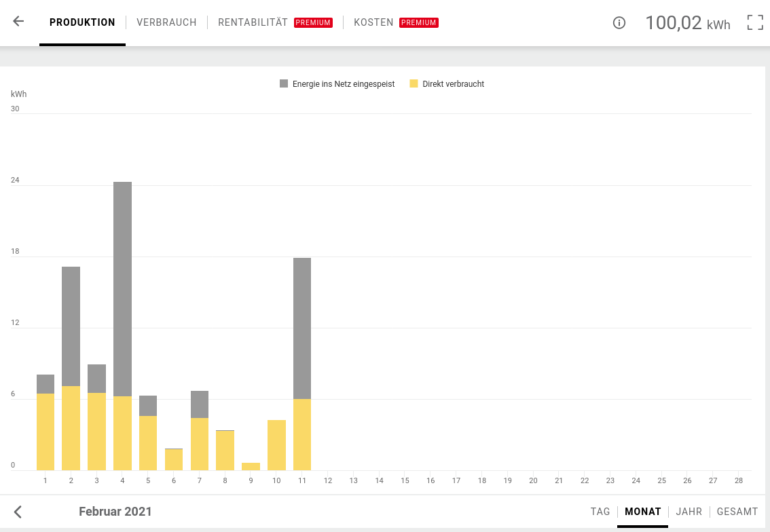Select the Produktion tab
This screenshot has width=770, height=532.
pos(82,22)
